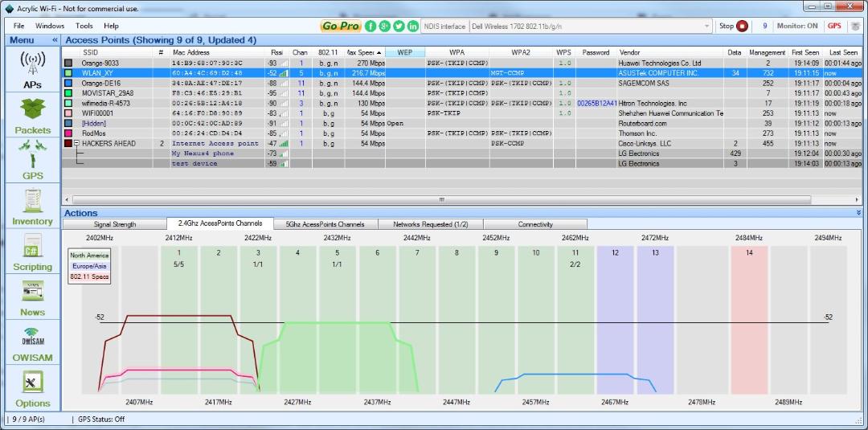Click the 802.11 Specs legend entry
The image size is (868, 430).
89,276
